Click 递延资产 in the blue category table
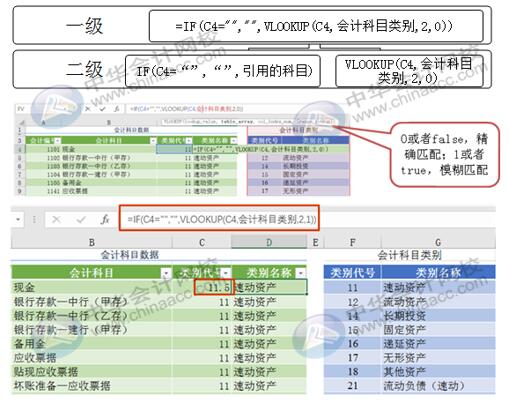The height and width of the screenshot is (402, 509). 438,344
